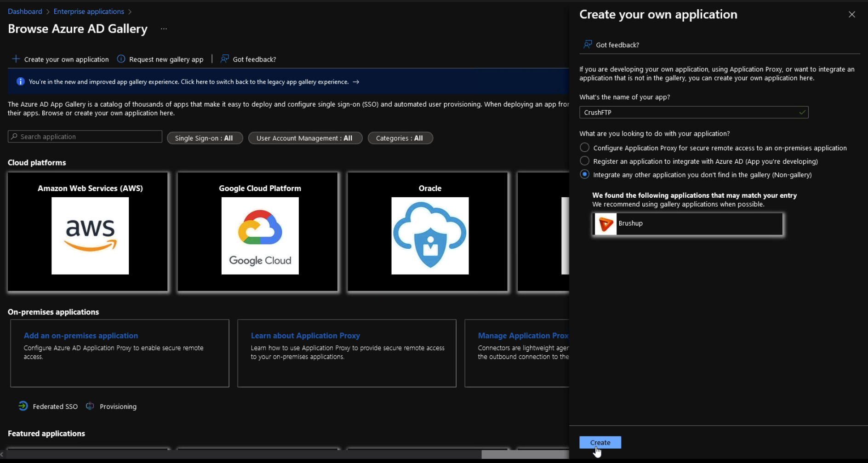Click the On-premises applications heading
868x463 pixels.
(x=53, y=312)
